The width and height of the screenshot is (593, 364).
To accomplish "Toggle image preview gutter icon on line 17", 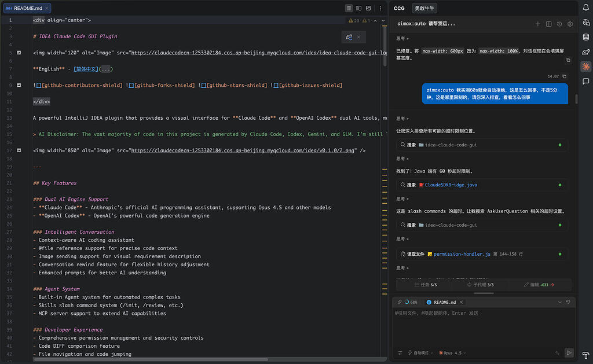I will [19, 150].
